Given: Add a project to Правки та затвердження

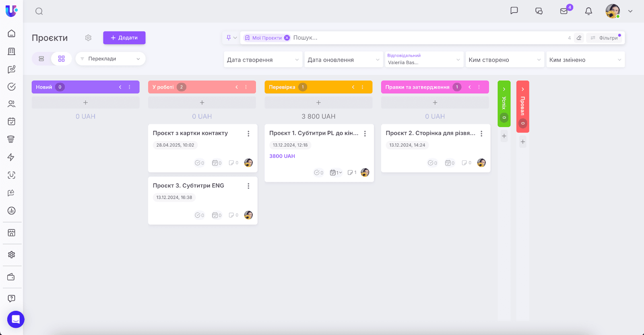Looking at the screenshot, I should tap(435, 103).
